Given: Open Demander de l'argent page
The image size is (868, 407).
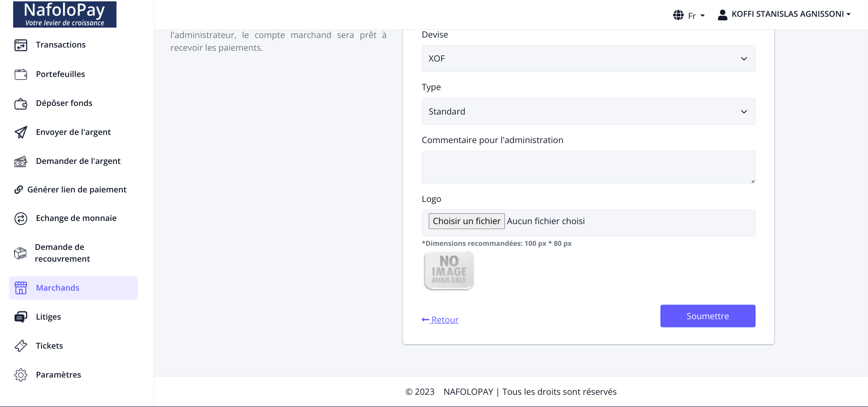Looking at the screenshot, I should [78, 161].
